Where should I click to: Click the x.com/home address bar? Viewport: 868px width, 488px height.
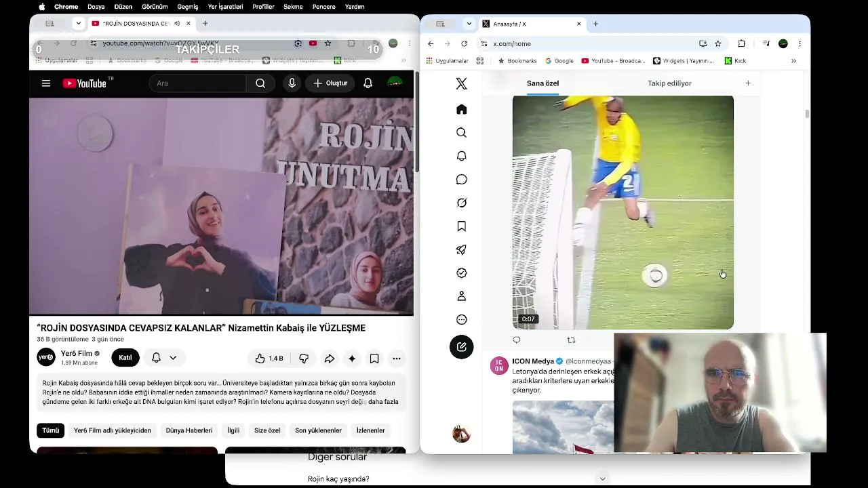pyautogui.click(x=587, y=43)
